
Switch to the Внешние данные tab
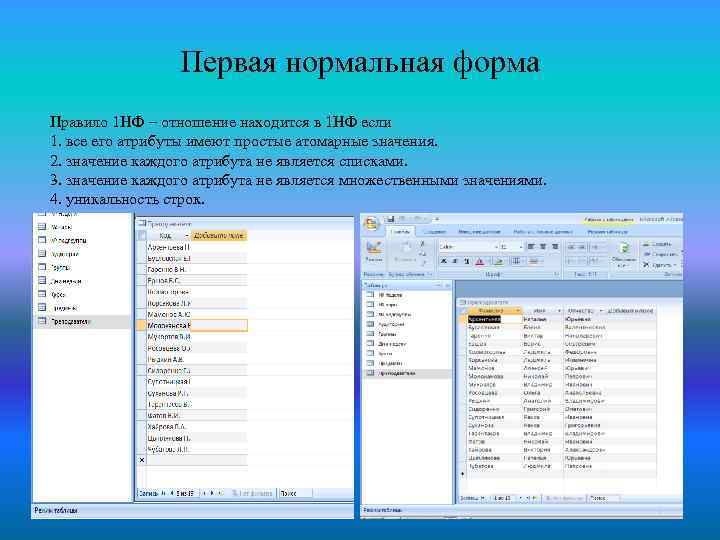click(479, 232)
